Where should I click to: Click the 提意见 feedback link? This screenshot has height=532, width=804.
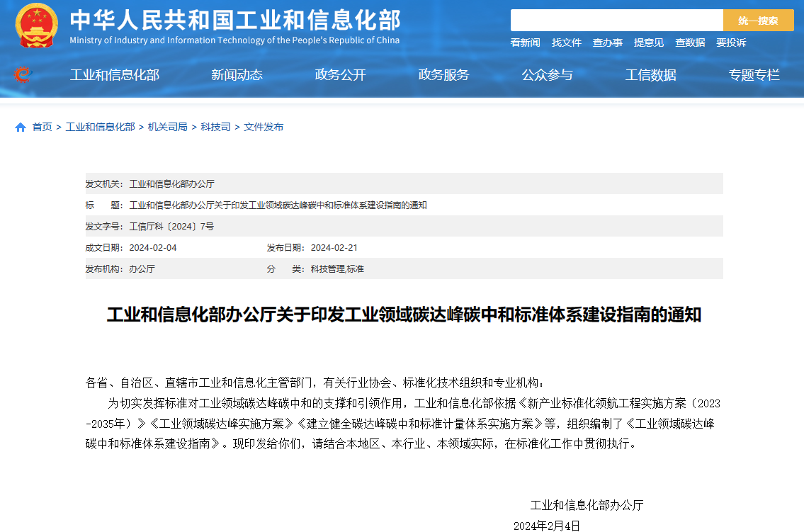(x=648, y=43)
